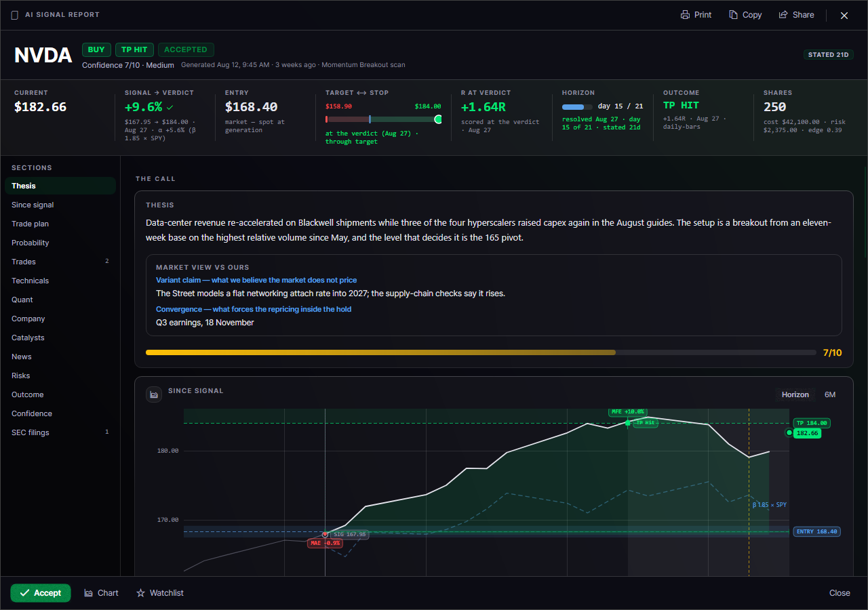Image resolution: width=868 pixels, height=610 pixels.
Task: Open the Trade plan section
Action: [x=60, y=224]
